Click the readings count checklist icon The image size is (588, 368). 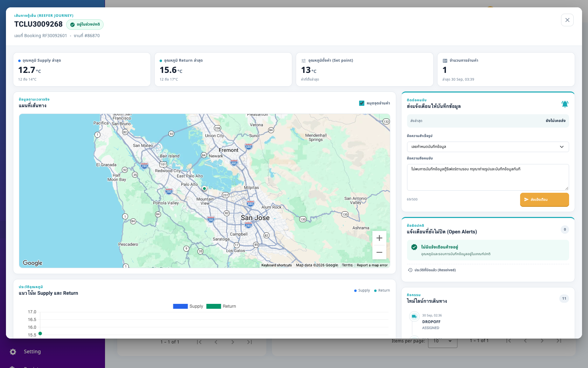click(x=445, y=61)
